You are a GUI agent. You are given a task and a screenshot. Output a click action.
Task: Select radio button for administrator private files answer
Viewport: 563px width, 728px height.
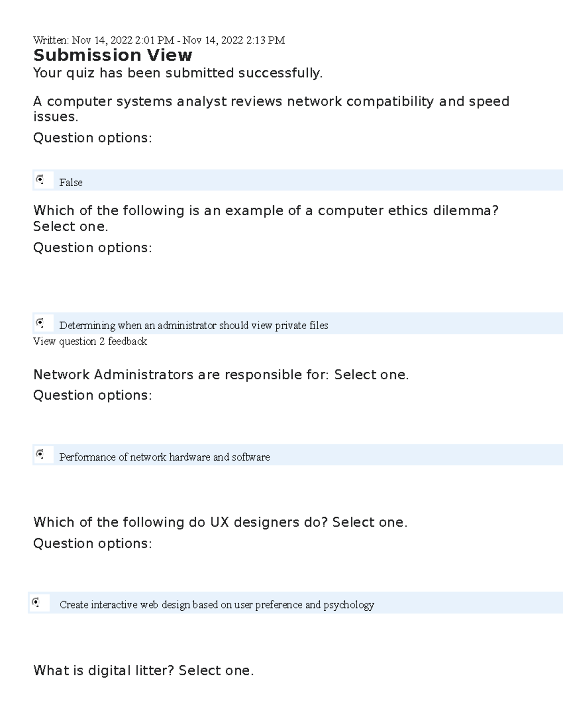[40, 323]
